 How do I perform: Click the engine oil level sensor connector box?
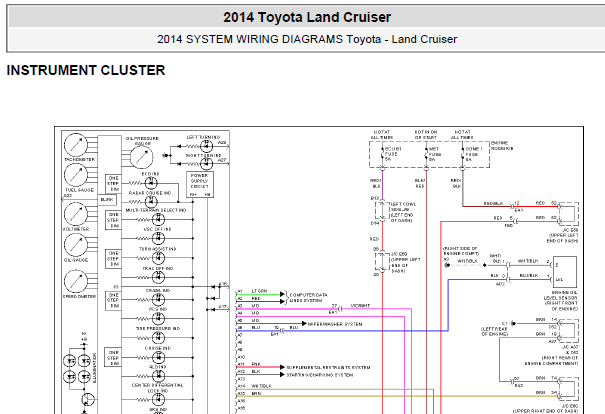coord(565,272)
